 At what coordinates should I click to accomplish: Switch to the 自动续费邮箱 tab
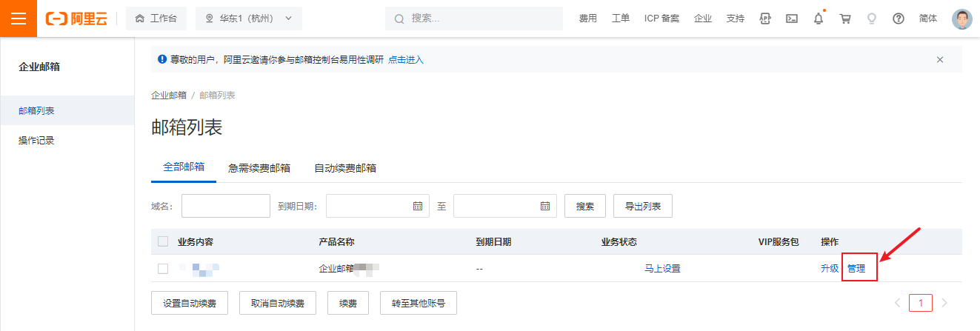[x=345, y=168]
